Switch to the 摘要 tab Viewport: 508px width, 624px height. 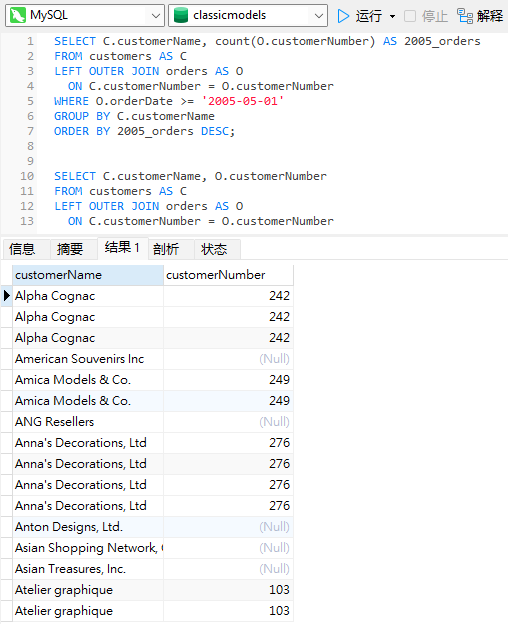click(x=70, y=249)
